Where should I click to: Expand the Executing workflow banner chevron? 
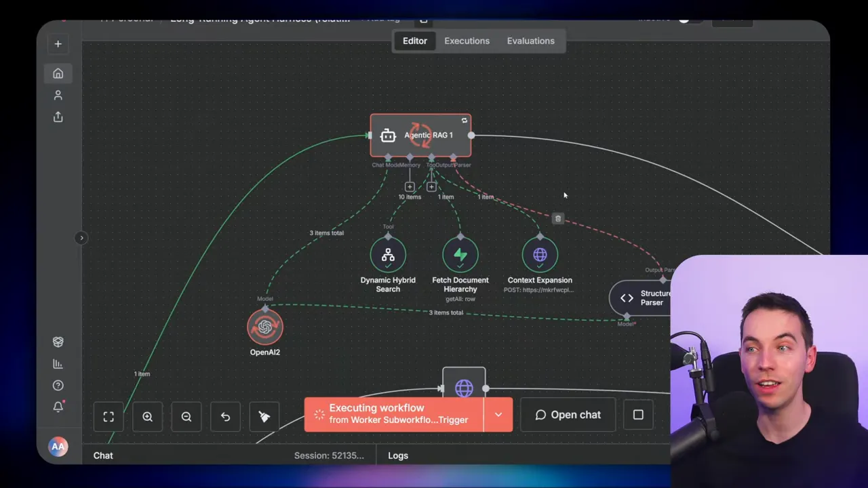498,414
